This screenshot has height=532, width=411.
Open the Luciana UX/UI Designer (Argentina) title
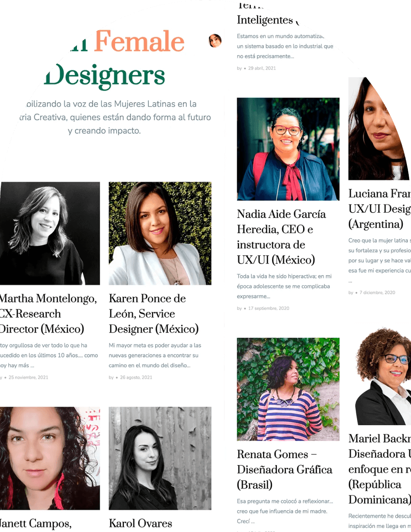(380, 209)
